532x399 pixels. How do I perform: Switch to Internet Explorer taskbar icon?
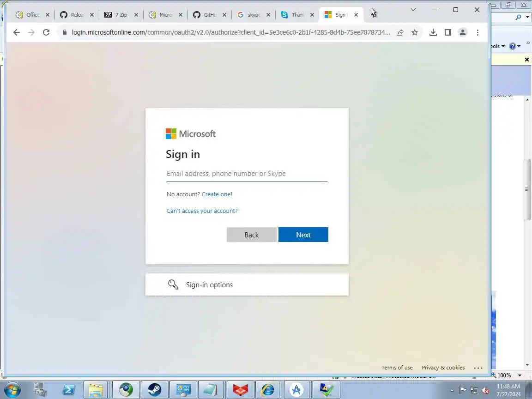(x=267, y=389)
